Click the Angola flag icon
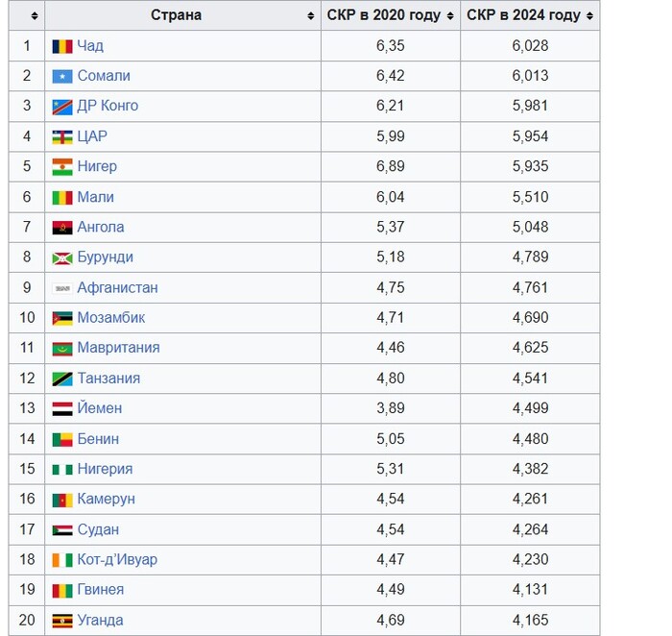This screenshot has width=672, height=636. 62,228
